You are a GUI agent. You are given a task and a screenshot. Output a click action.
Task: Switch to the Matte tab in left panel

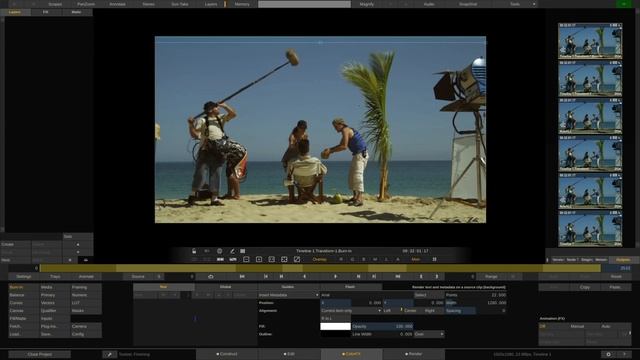(x=76, y=12)
